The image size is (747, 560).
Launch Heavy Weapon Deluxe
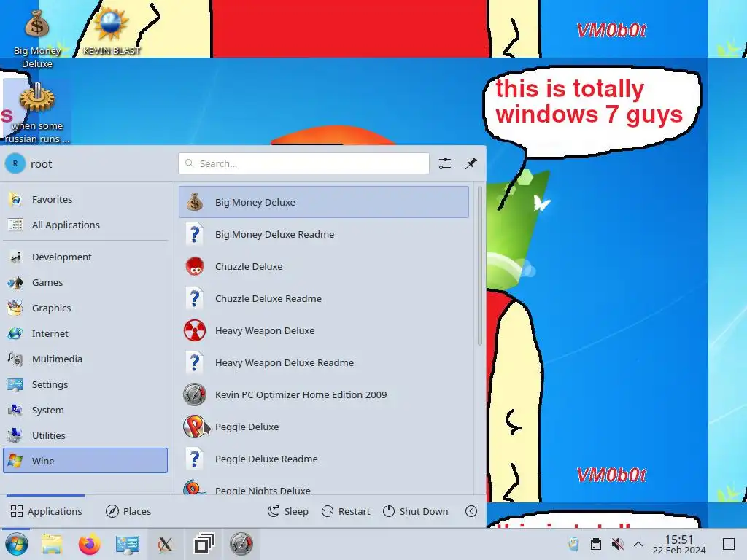point(323,330)
